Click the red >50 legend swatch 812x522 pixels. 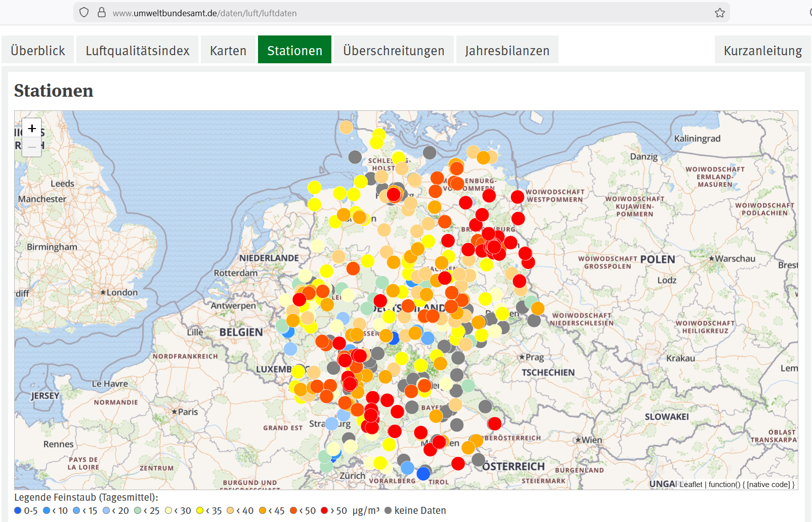tap(324, 510)
